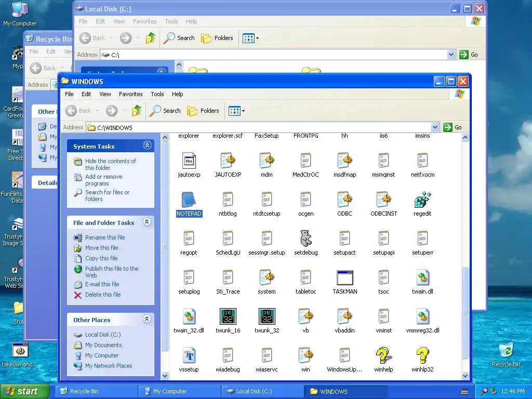Go to My Computer in Other Places
This screenshot has width=532, height=399.
tap(102, 355)
